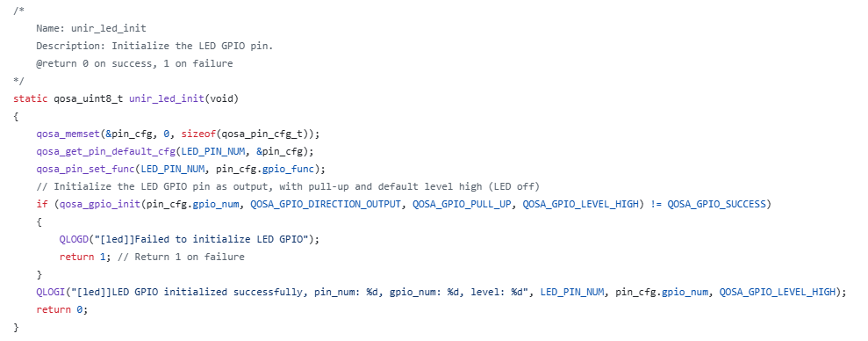Click QOSA_GPIO_DIRECTION_OUTPUT constant
Viewport: 868px width, 341px height.
325,204
